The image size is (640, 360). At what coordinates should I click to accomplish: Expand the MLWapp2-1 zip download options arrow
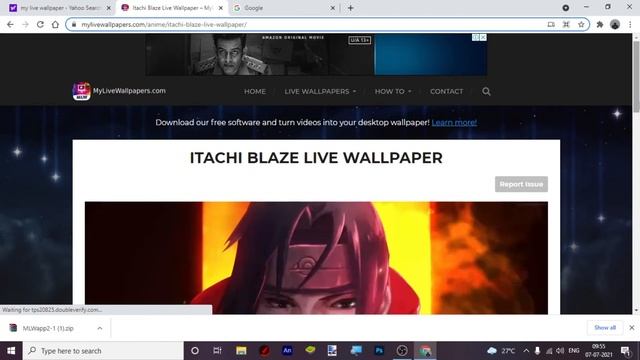(100, 328)
